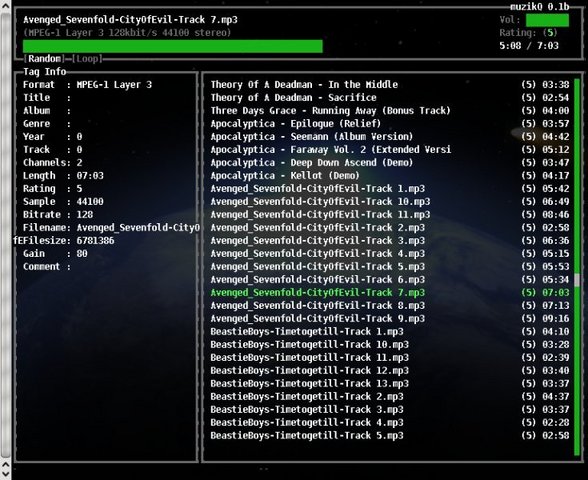Click the now-playing title Avenged_Sevenfold-CityOfEvil-Track 7.mp3 in header

(130, 20)
